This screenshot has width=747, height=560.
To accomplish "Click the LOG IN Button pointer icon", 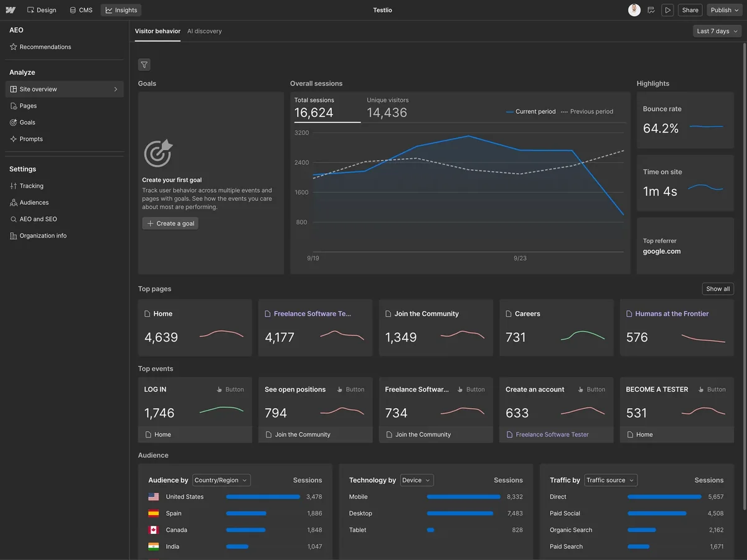I will [219, 390].
